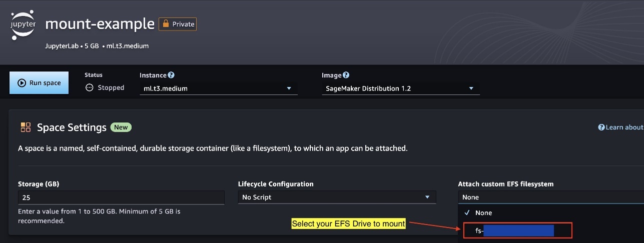Click the New badge beside Space Settings
The height and width of the screenshot is (243, 644).
point(121,127)
